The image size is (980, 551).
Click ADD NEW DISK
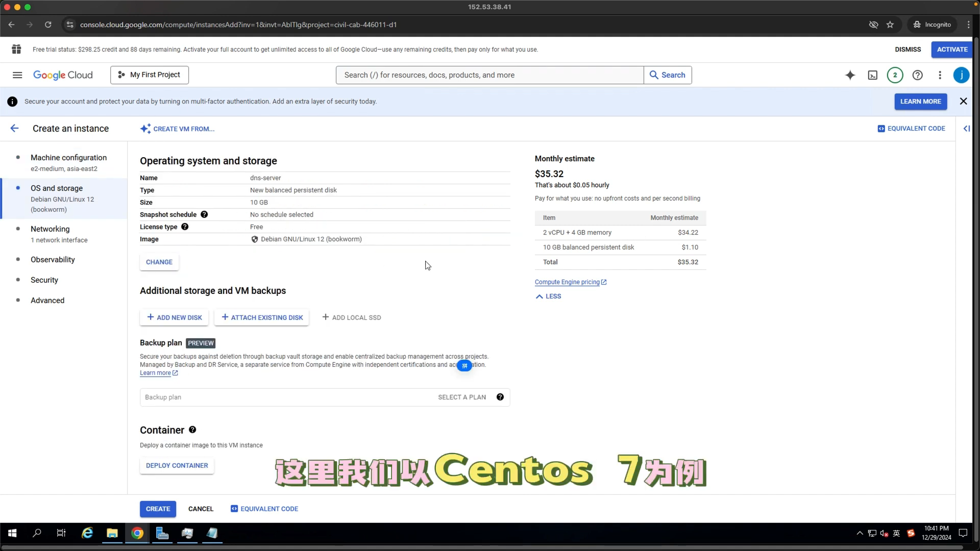point(175,317)
